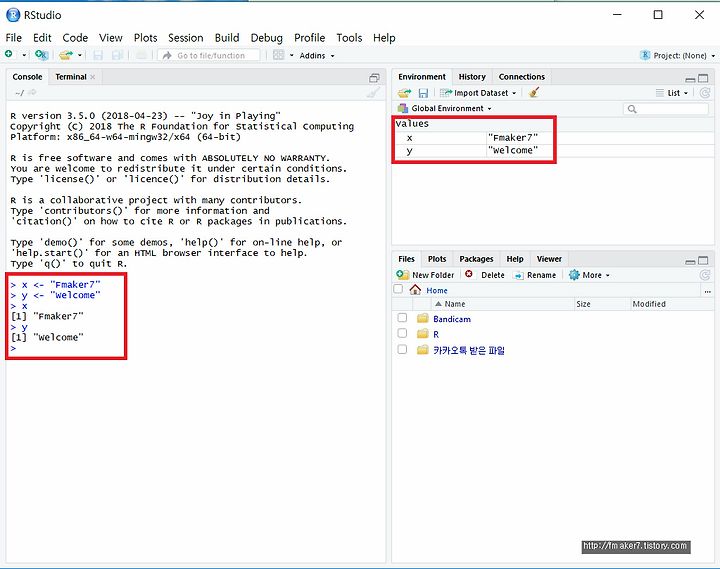Open the Help menu in menu bar

pyautogui.click(x=384, y=38)
